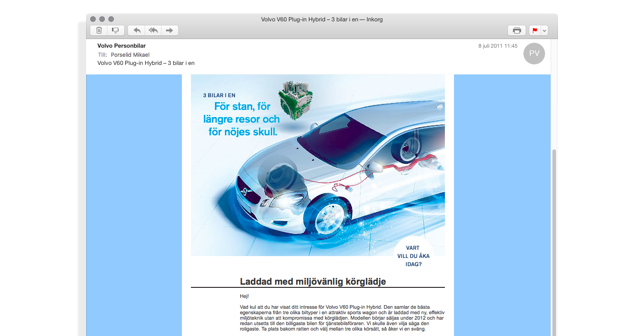Click the subject line Volvo V60 Plug-in Hybrid

click(x=146, y=63)
